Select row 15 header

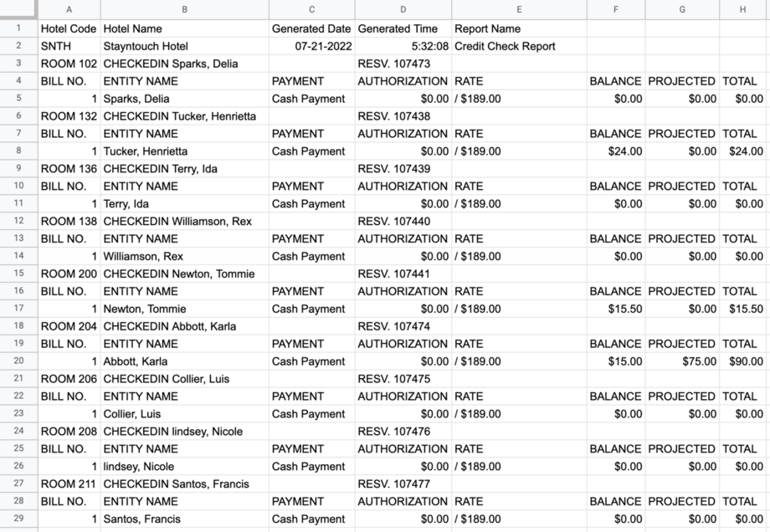click(x=18, y=274)
